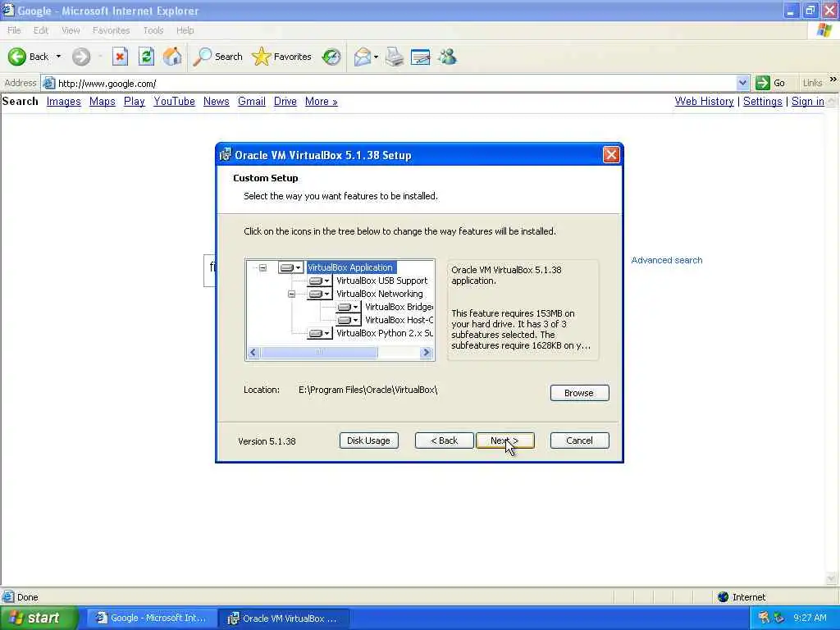Click the Messenger people icon

pos(447,57)
